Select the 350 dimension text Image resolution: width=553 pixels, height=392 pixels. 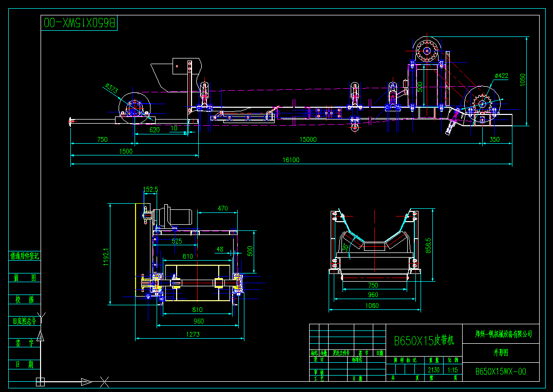coord(494,139)
